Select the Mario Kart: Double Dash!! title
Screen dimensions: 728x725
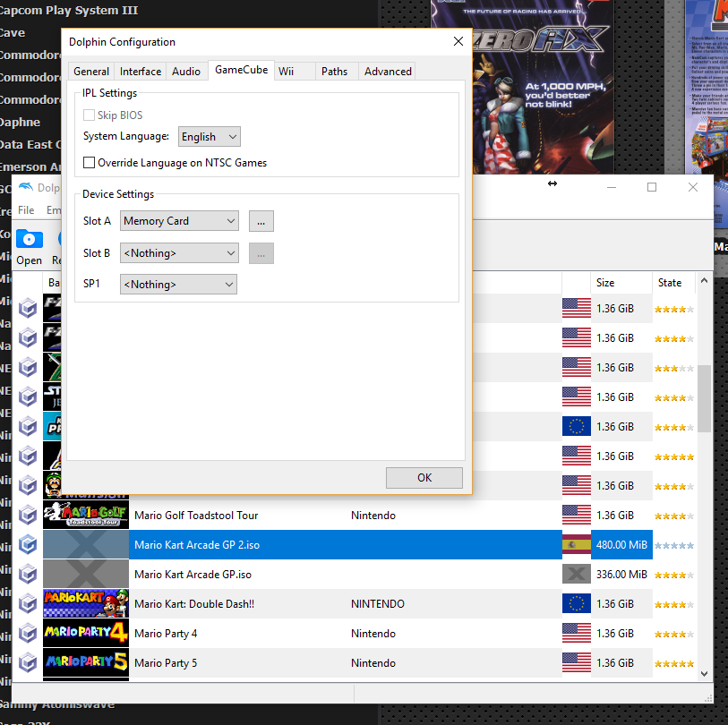coord(194,604)
